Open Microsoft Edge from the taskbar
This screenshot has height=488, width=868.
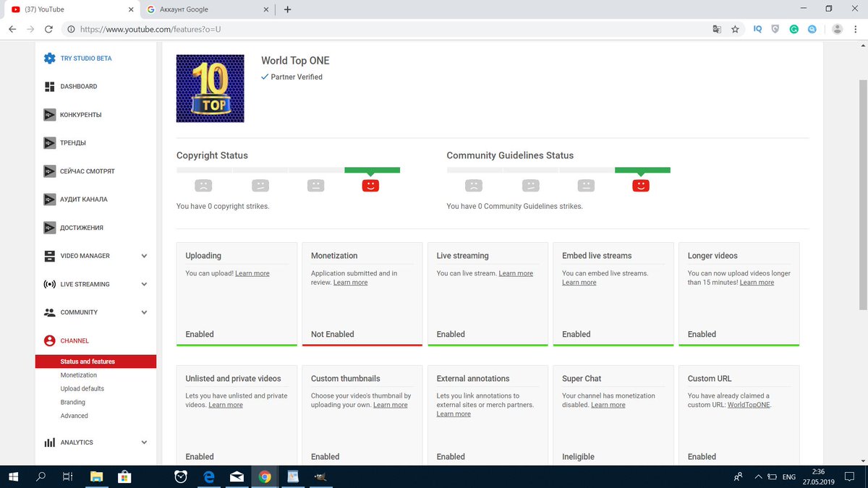tap(208, 477)
